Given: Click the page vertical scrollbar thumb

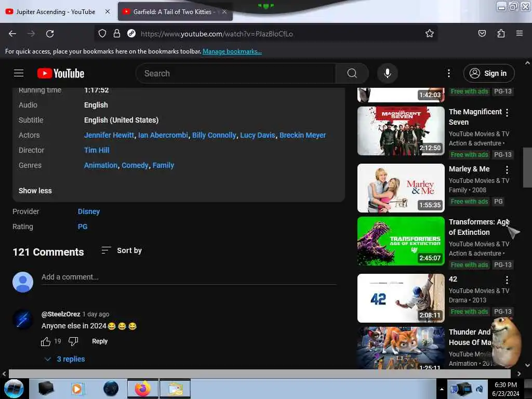Looking at the screenshot, I should tap(527, 167).
